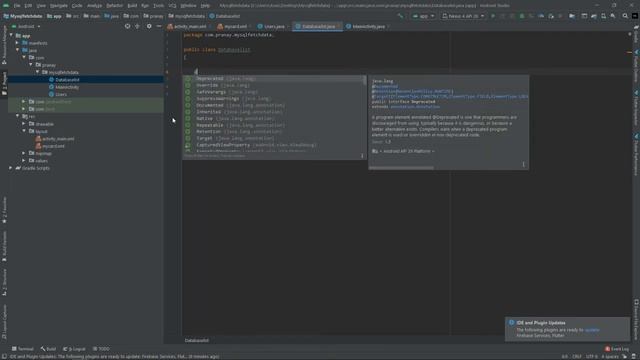Click the pranay breadcrumb in navigation bar

click(153, 16)
